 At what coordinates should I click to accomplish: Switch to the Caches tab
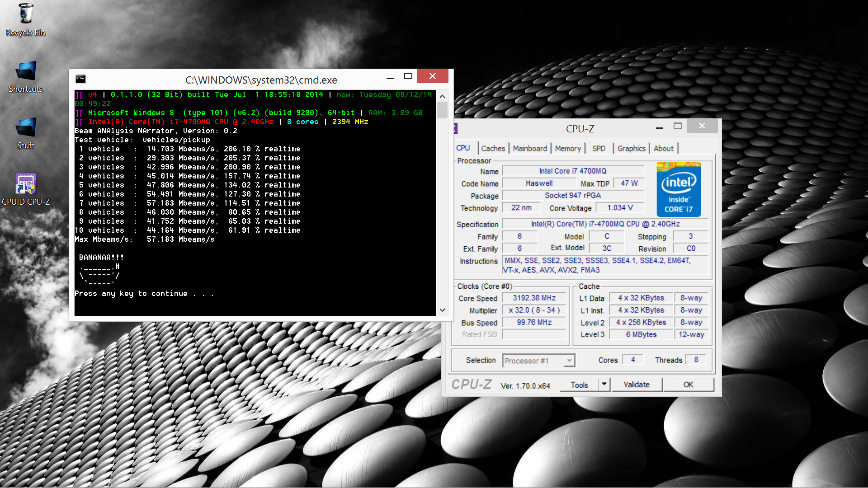pos(493,148)
